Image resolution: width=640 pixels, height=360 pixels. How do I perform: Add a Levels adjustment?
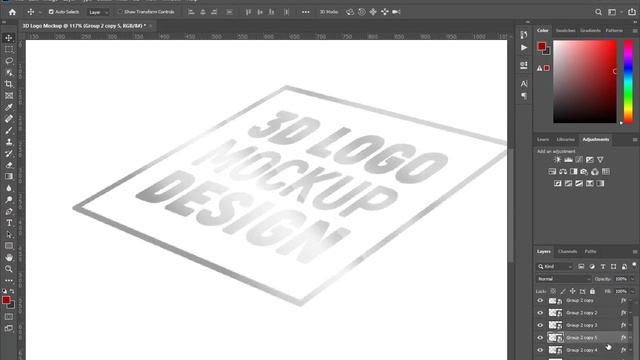568,160
